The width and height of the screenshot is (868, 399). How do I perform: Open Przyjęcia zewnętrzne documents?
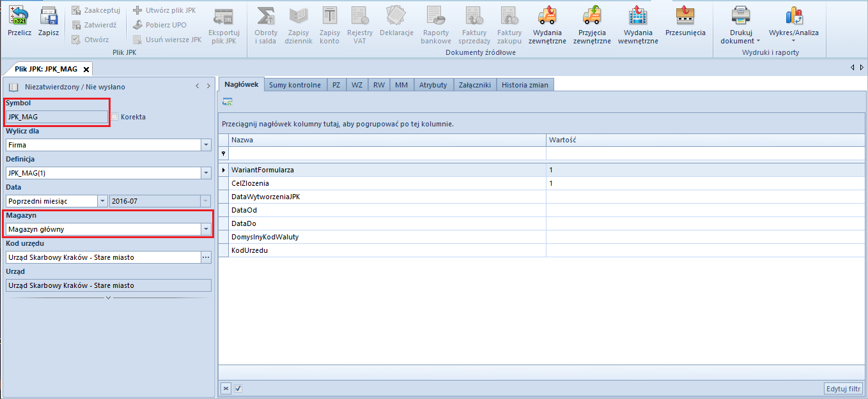(592, 26)
